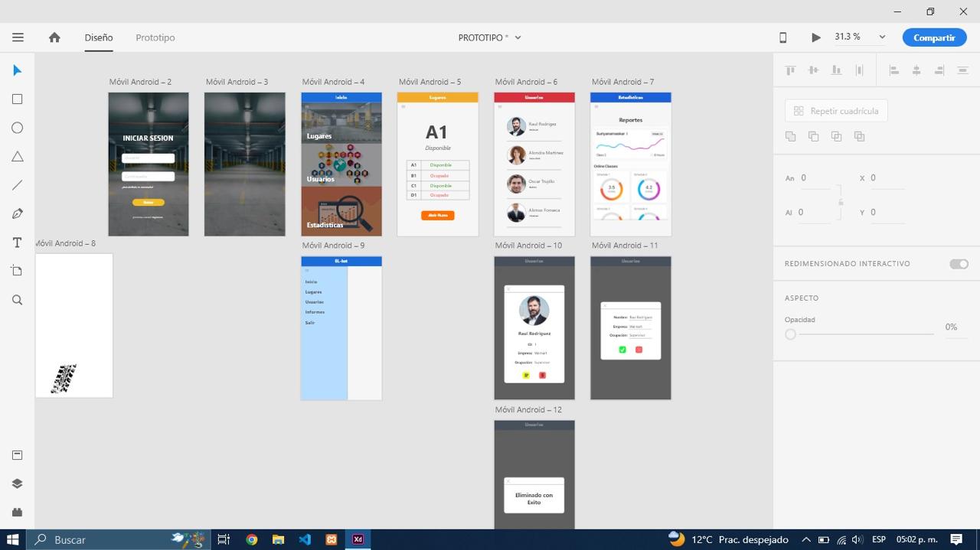This screenshot has height=550, width=980.
Task: Adjust the Opacidad slider handle
Action: pos(791,334)
